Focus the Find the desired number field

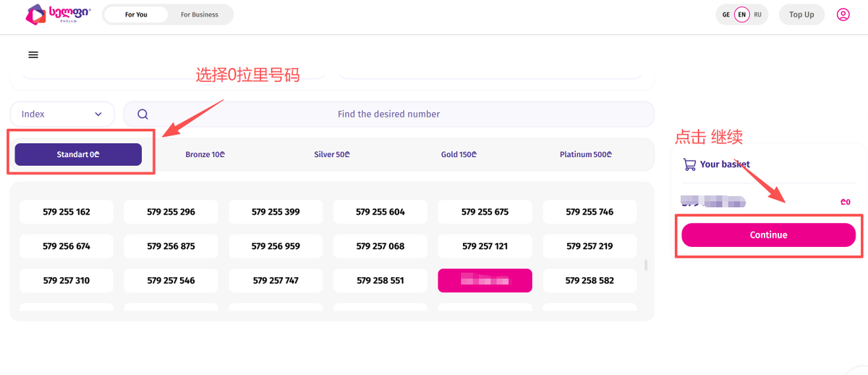tap(388, 114)
